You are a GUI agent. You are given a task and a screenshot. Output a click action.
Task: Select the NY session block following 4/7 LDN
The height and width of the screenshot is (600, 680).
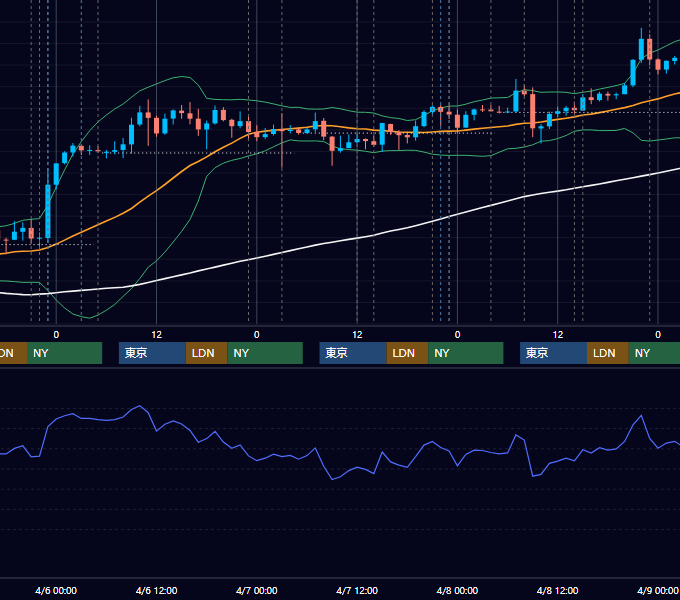466,353
